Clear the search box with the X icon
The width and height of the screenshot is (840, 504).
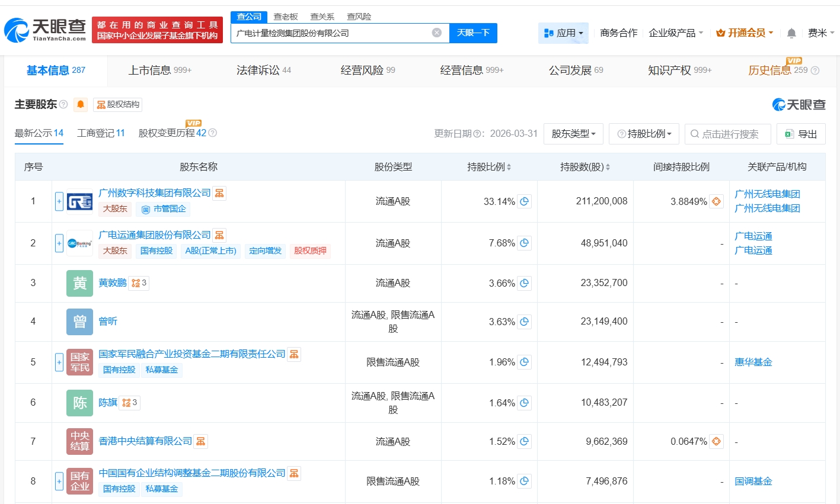[437, 33]
